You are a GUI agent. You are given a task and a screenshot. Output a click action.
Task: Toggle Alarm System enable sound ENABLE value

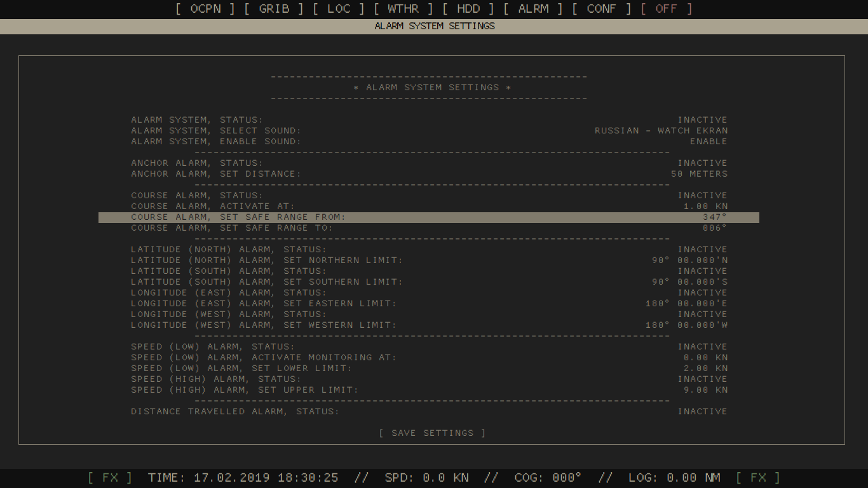tap(709, 141)
